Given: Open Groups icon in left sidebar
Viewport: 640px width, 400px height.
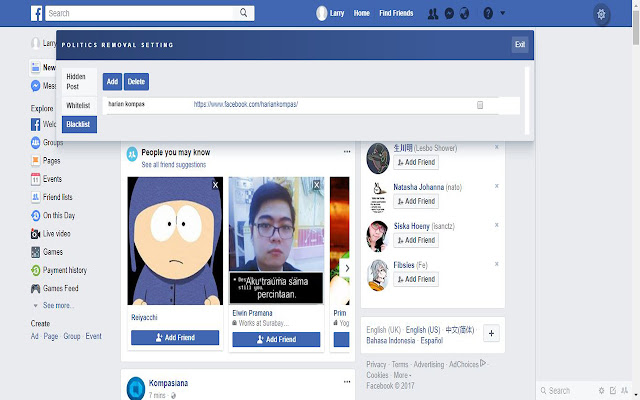Looking at the screenshot, I should coord(36,142).
